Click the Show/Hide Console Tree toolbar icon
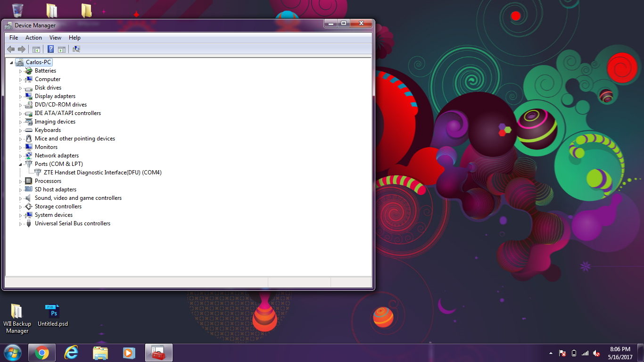Viewport: 644px width, 362px height. 36,49
